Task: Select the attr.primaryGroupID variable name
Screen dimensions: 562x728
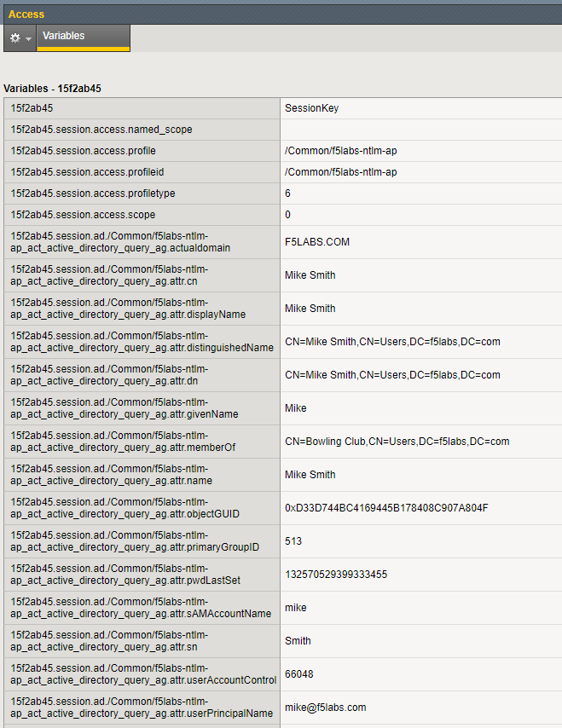Action: [x=135, y=541]
